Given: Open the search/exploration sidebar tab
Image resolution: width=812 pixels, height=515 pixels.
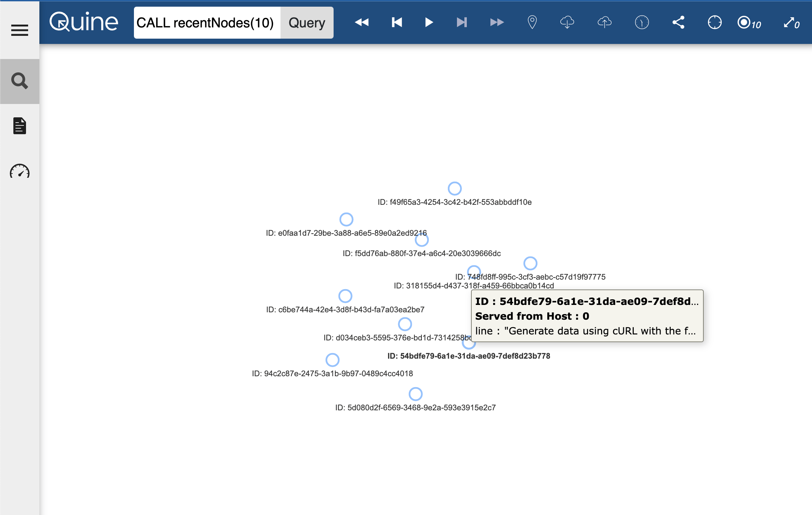Looking at the screenshot, I should click(x=20, y=81).
